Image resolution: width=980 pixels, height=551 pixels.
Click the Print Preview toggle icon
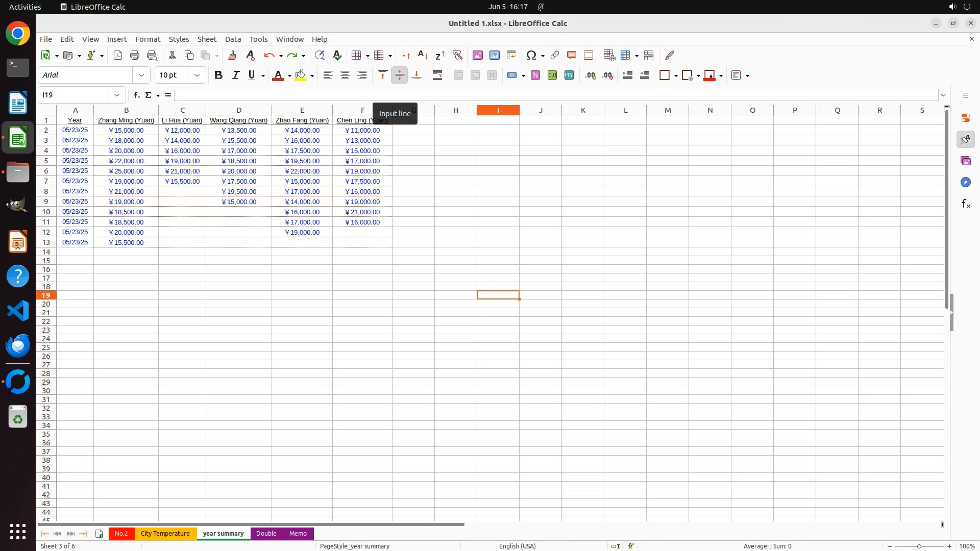point(152,55)
